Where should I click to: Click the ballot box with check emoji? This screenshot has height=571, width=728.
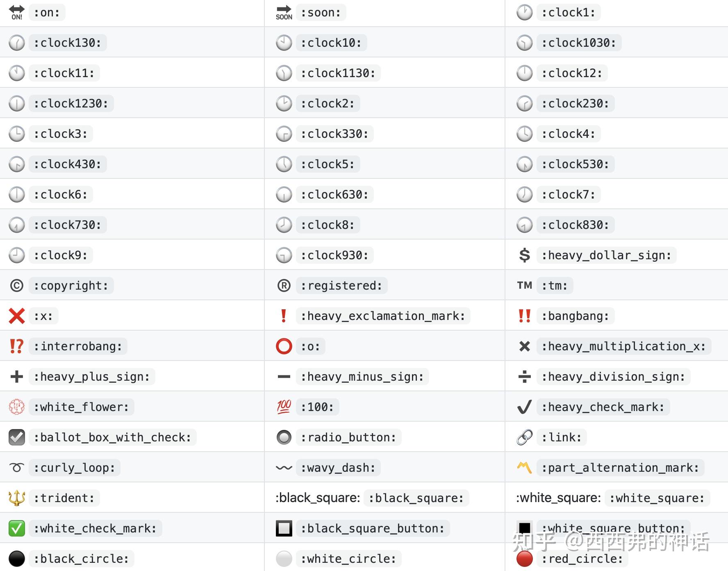[17, 437]
